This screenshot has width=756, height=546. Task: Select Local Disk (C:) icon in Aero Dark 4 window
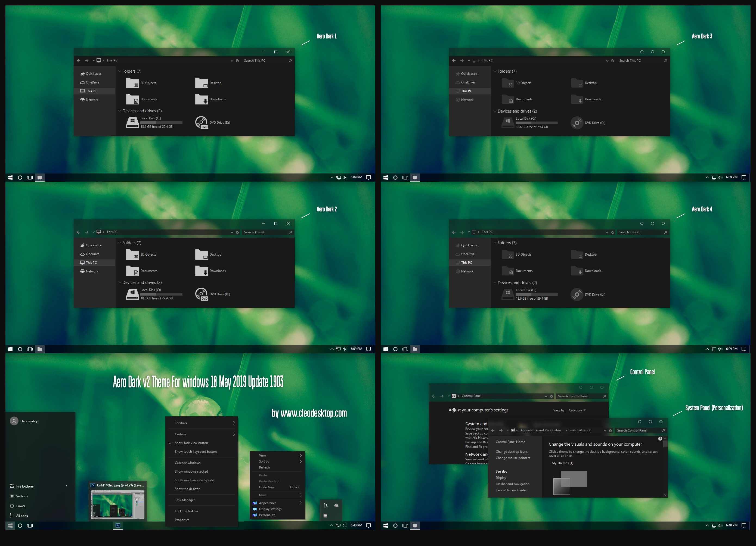click(508, 294)
